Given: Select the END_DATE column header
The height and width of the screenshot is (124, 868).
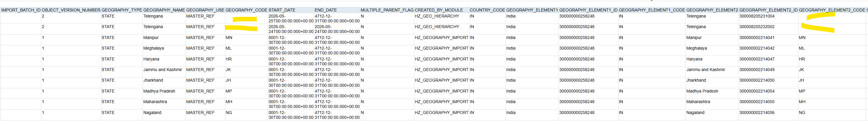Looking at the screenshot, I should coord(337,10).
